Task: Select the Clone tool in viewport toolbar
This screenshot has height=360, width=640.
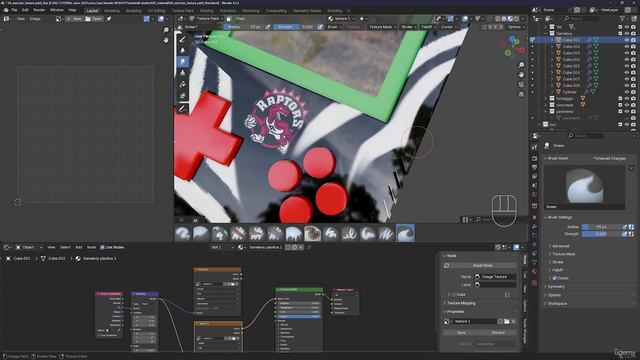Action: coord(182,73)
